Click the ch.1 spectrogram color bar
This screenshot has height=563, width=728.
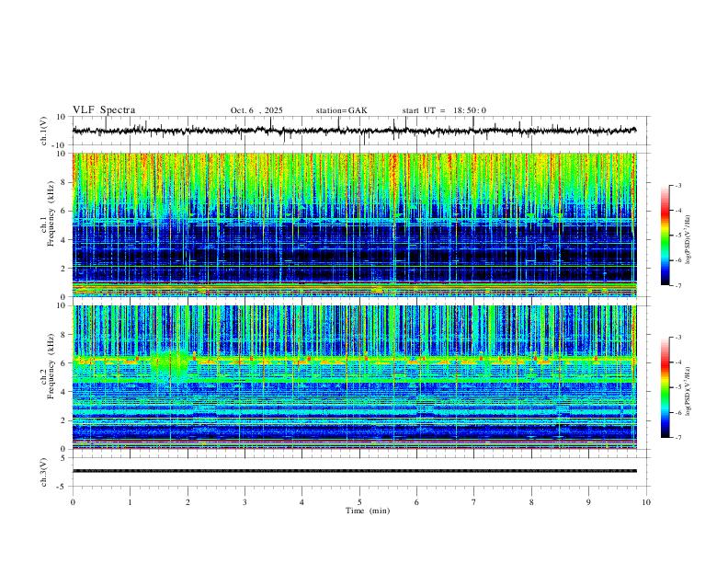pyautogui.click(x=665, y=236)
